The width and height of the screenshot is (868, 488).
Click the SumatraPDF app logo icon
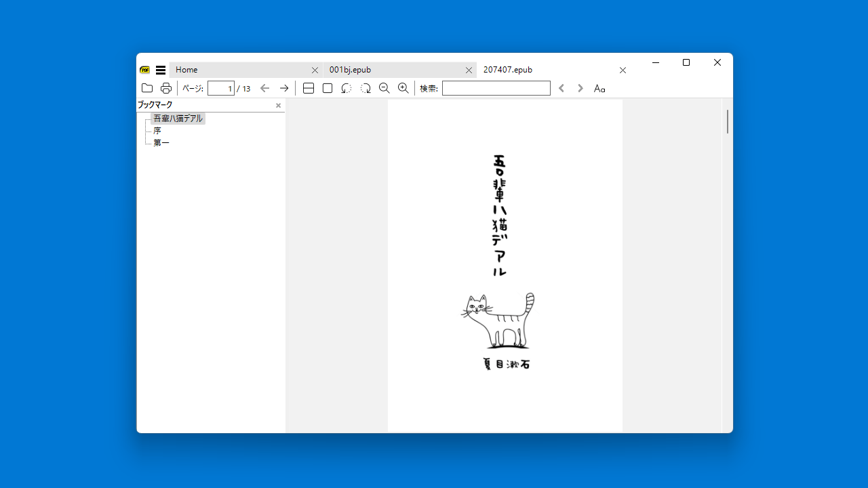145,70
